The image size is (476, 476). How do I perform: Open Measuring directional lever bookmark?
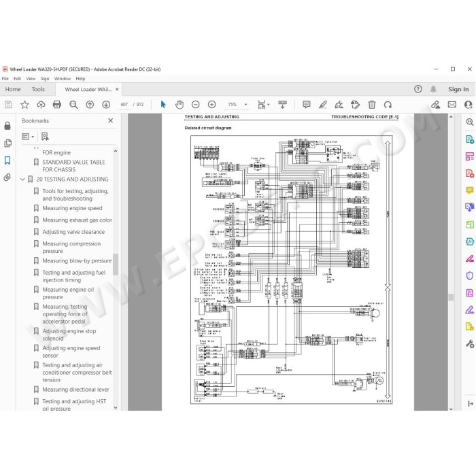tap(75, 390)
